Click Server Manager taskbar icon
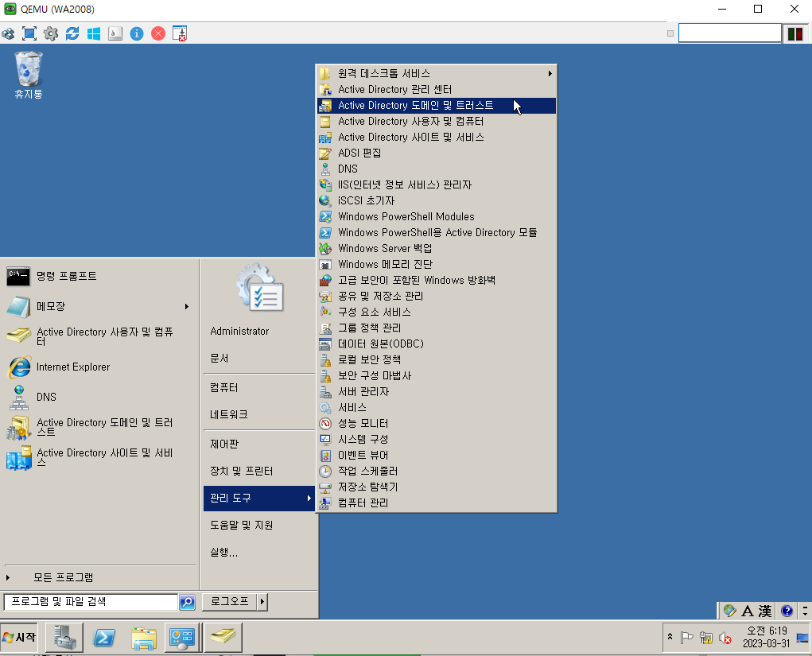 [x=64, y=638]
